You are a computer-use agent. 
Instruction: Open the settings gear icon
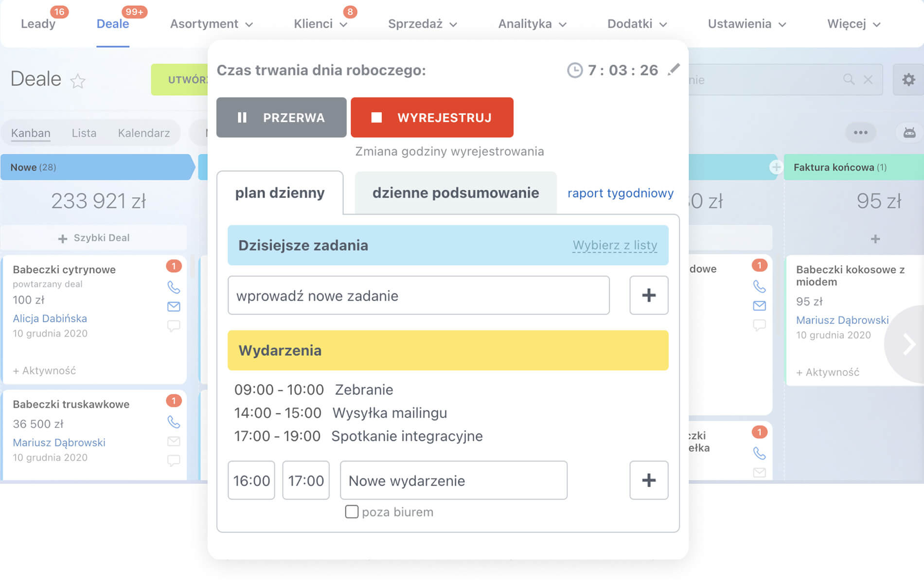[x=907, y=79]
